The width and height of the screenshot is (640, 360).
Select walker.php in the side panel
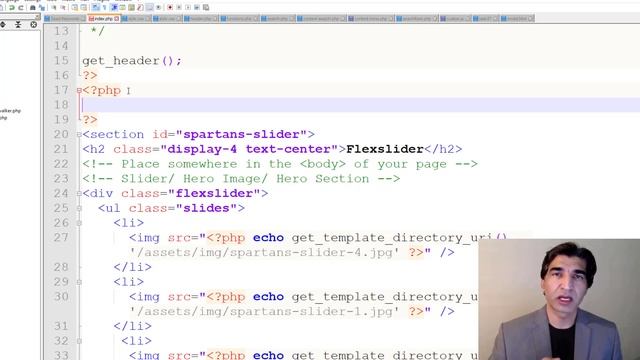[x=10, y=111]
